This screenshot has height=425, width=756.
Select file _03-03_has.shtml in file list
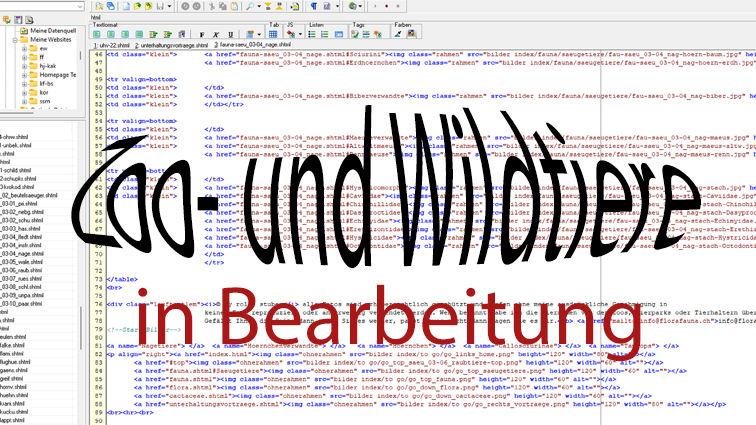pos(20,229)
